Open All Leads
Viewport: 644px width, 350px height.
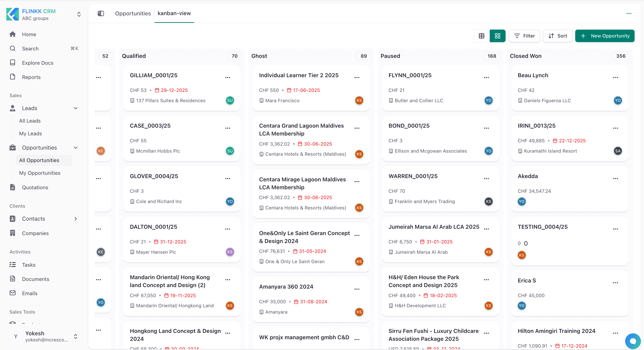pos(30,121)
